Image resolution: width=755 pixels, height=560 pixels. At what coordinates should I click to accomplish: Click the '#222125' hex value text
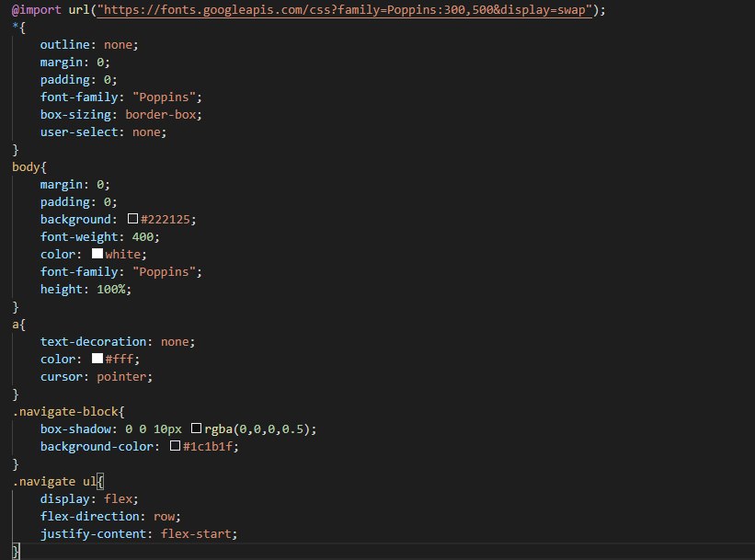[166, 219]
